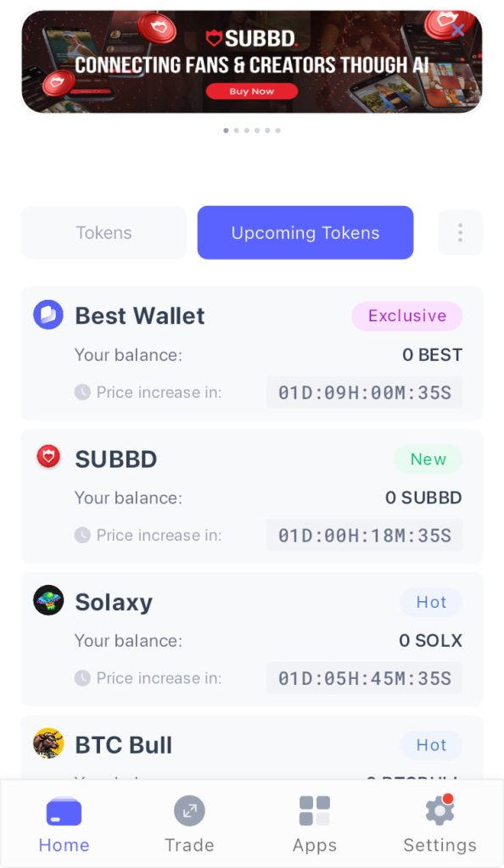Open the Trade screen via bottom icon

[189, 810]
